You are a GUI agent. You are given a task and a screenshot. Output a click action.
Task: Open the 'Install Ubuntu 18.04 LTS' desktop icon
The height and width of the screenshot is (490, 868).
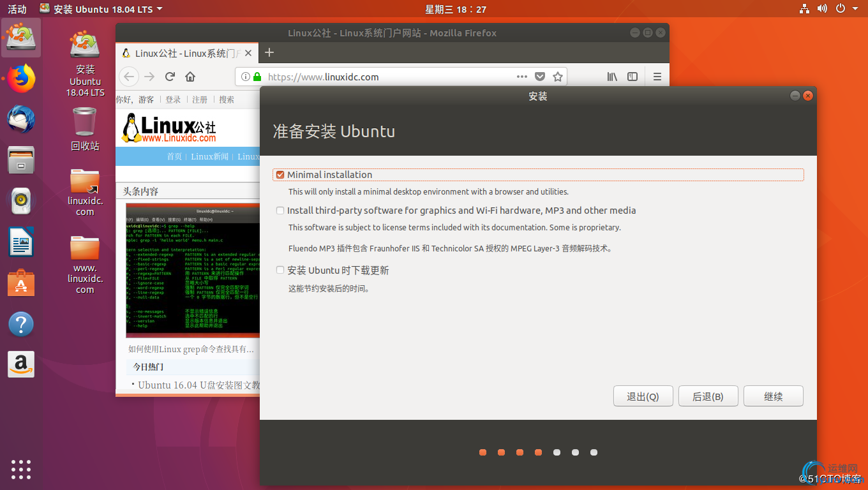pyautogui.click(x=85, y=64)
